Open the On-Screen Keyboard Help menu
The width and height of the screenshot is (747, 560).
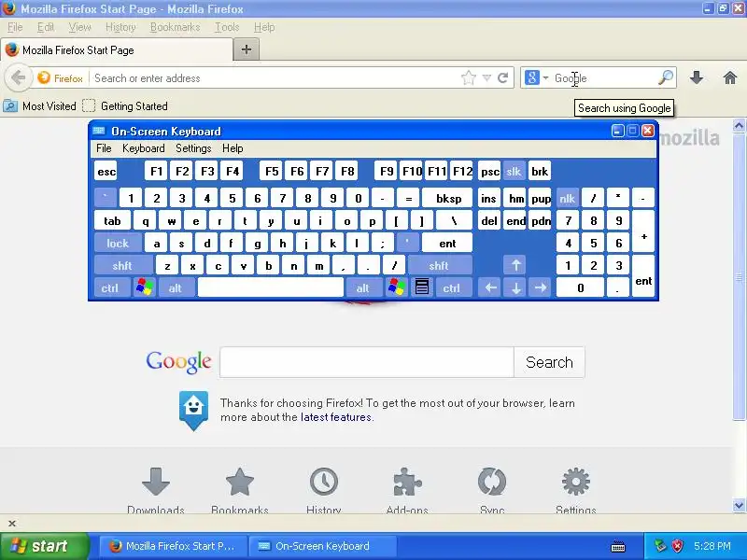click(x=233, y=148)
